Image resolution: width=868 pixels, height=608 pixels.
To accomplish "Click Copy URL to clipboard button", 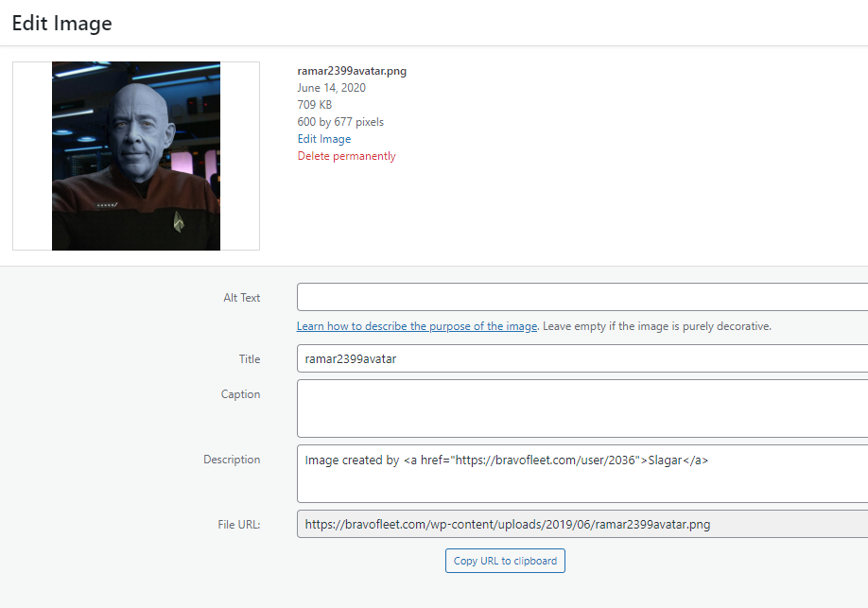I will (505, 561).
